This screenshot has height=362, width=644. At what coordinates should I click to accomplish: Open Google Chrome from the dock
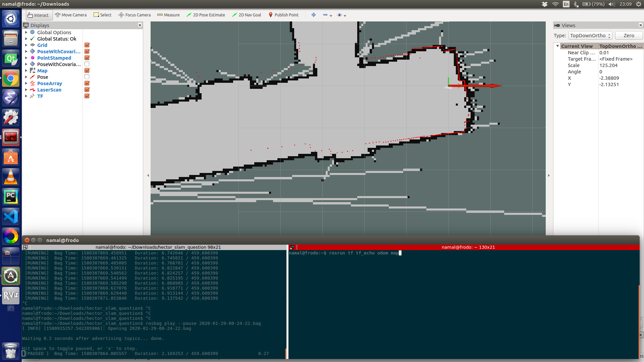[11, 78]
